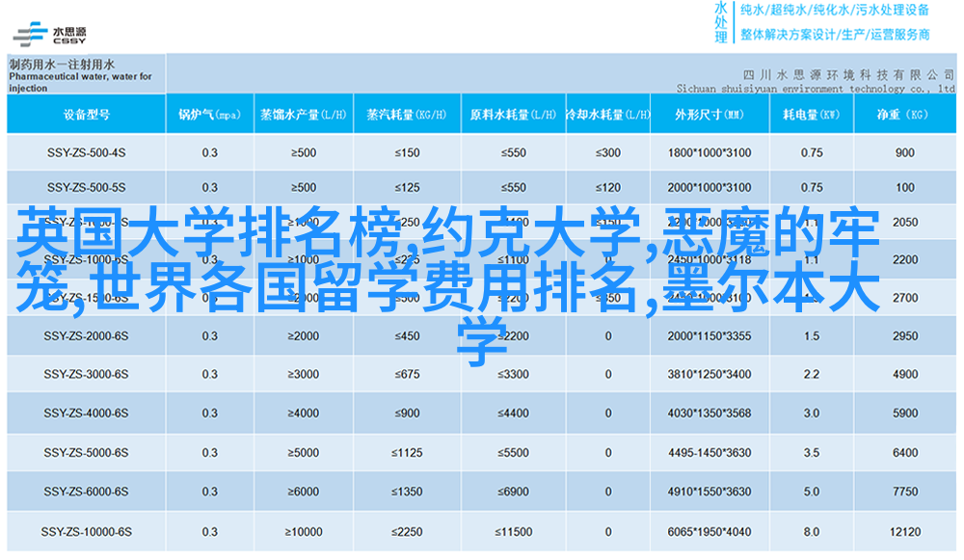Click the model cell SSY-ZS-10000-6S

tap(87, 532)
